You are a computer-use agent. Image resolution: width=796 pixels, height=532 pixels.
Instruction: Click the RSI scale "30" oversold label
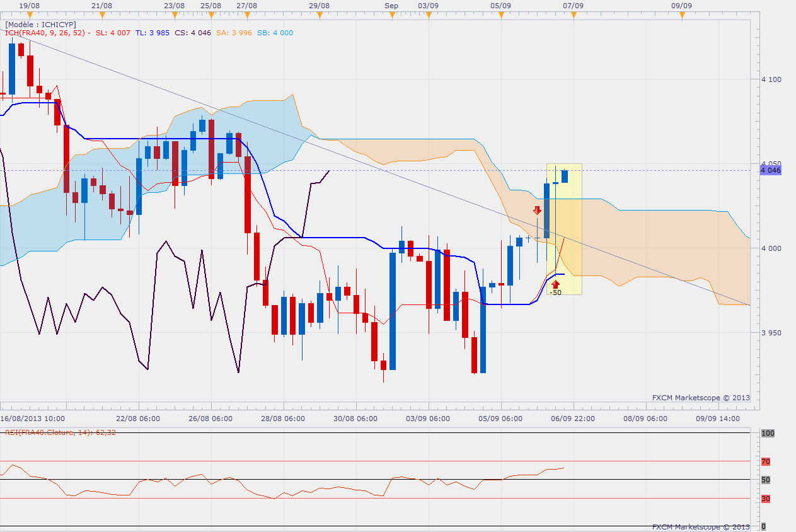coord(766,499)
